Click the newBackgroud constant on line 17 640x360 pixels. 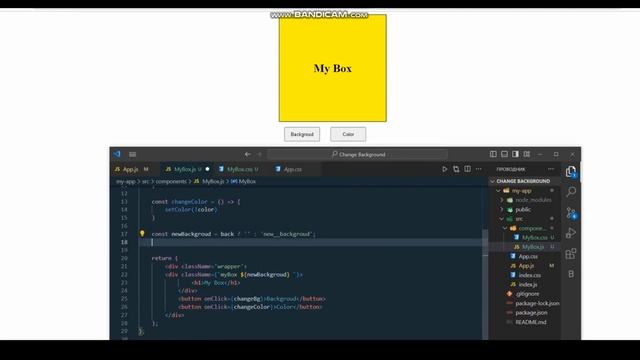[191, 234]
